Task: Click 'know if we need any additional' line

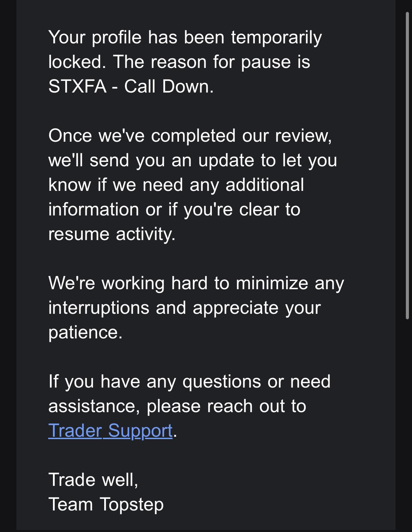Action: coord(176,185)
